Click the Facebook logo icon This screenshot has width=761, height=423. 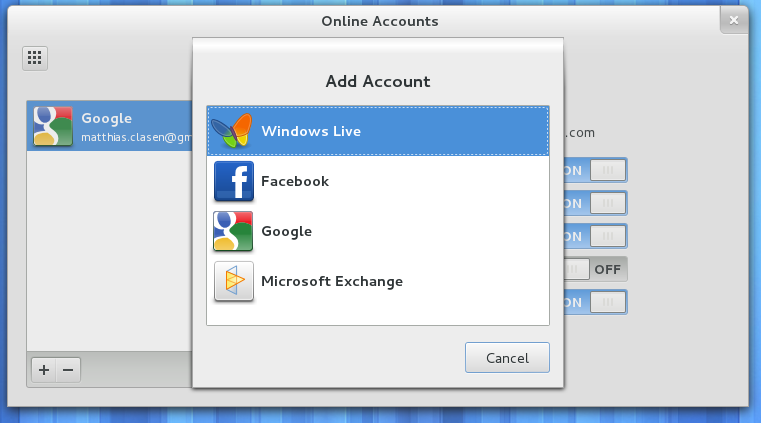[x=233, y=181]
